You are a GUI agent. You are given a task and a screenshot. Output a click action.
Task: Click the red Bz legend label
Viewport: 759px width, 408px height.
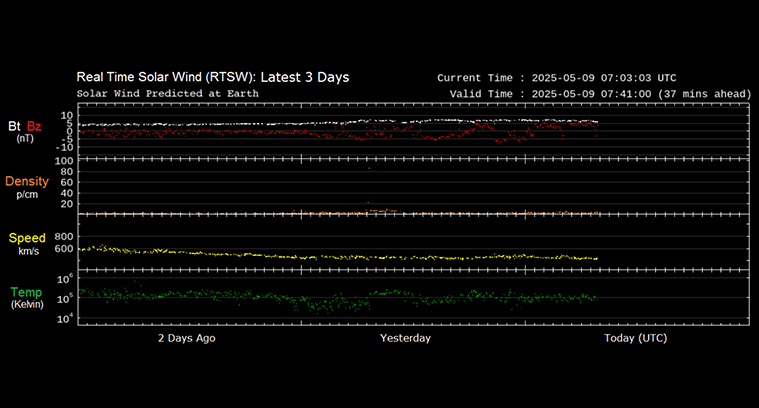[35, 126]
